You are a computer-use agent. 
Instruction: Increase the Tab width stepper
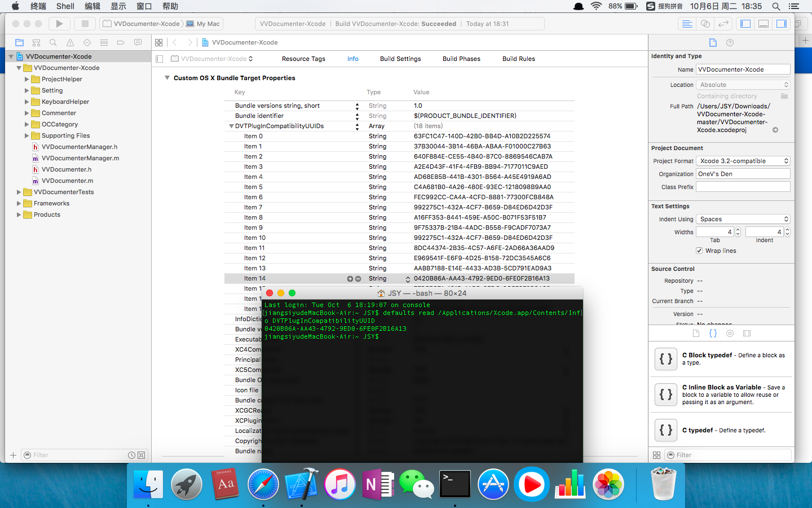pyautogui.click(x=738, y=230)
